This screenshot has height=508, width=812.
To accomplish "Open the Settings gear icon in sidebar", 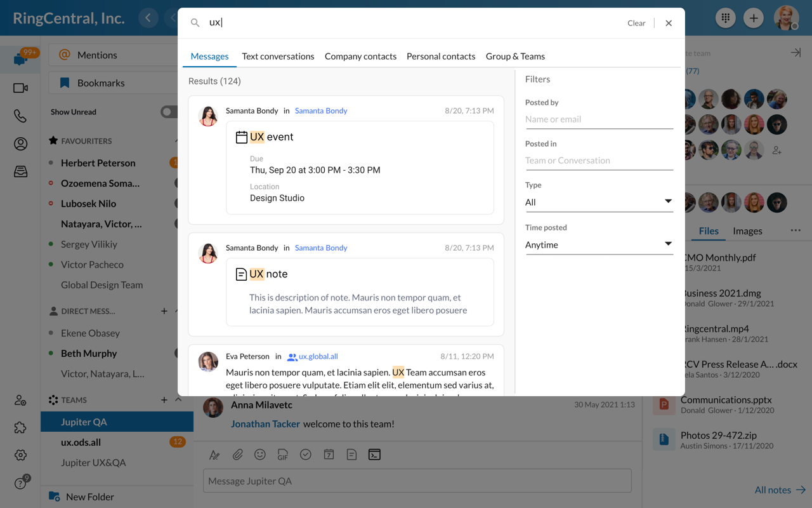I will click(20, 455).
